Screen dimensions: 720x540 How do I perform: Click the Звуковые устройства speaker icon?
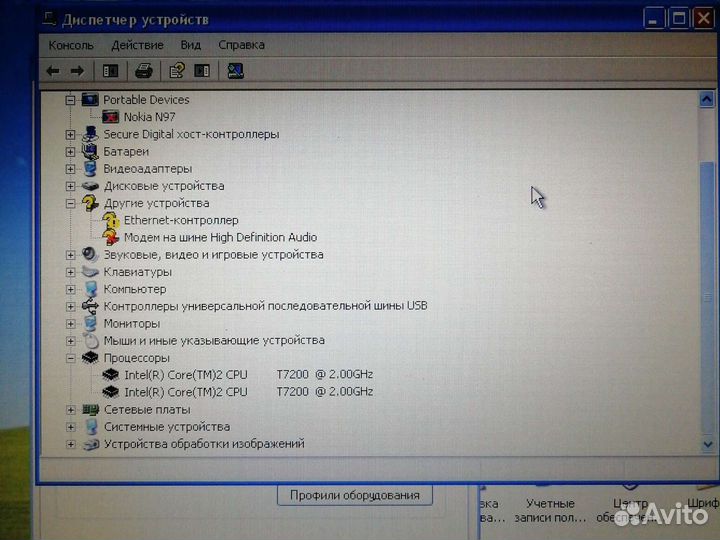pos(90,254)
